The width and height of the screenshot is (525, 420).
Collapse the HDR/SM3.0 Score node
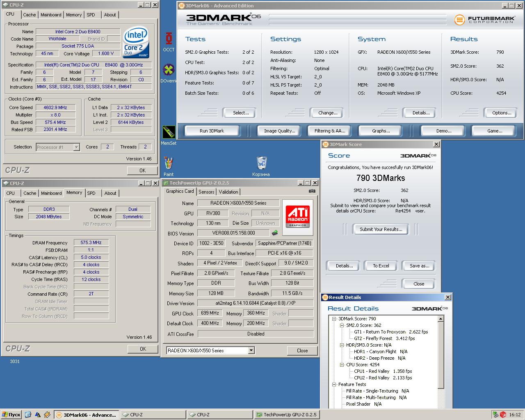pos(342,345)
